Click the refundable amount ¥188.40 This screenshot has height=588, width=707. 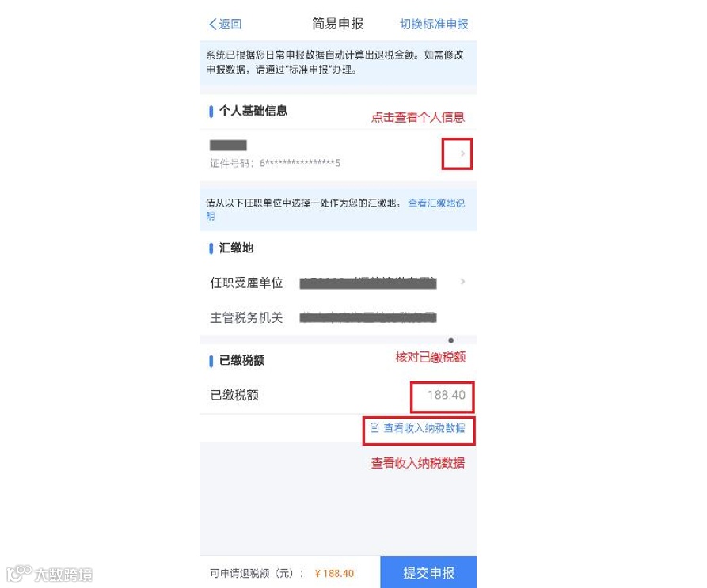pos(334,573)
